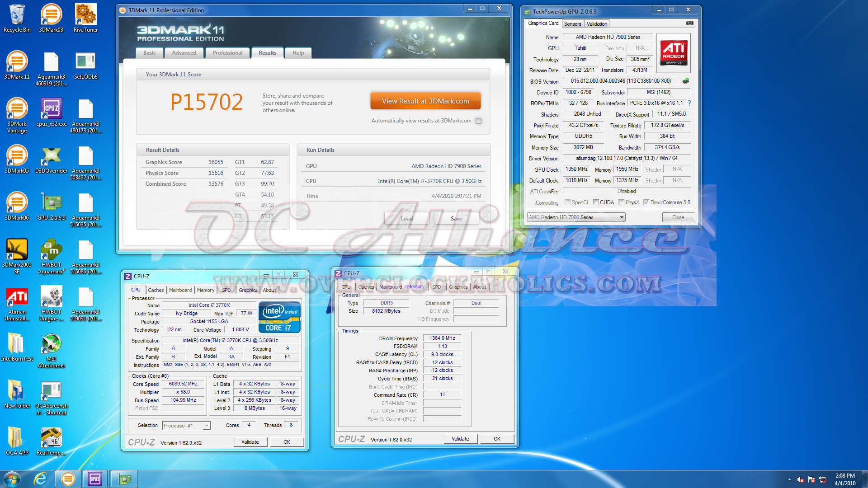Viewport: 868px width, 488px height.
Task: Open the Recycle Bin desktop icon
Action: 17,19
